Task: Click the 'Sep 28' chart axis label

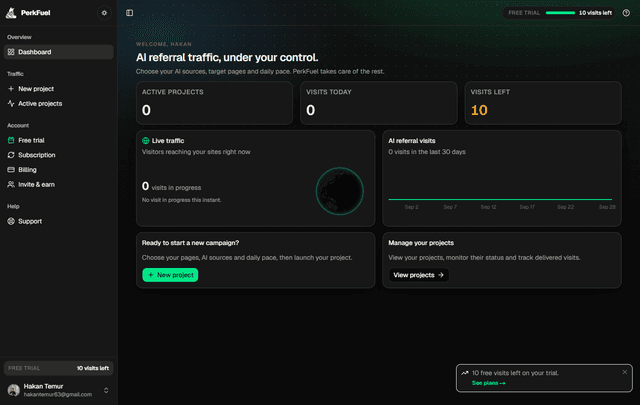Action: pyautogui.click(x=607, y=207)
